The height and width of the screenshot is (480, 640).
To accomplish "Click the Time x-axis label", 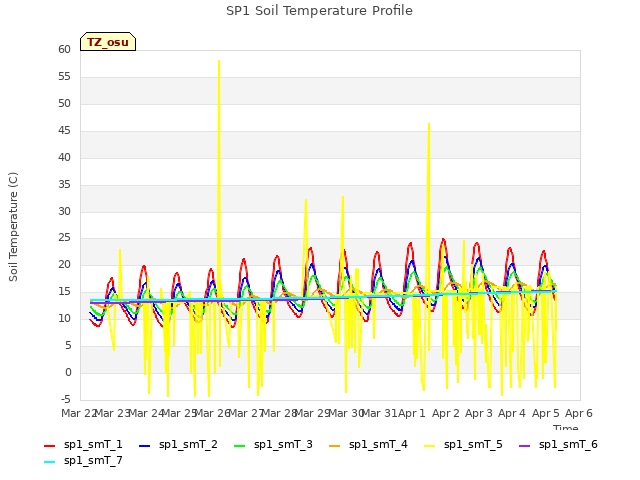I will click(x=566, y=427).
